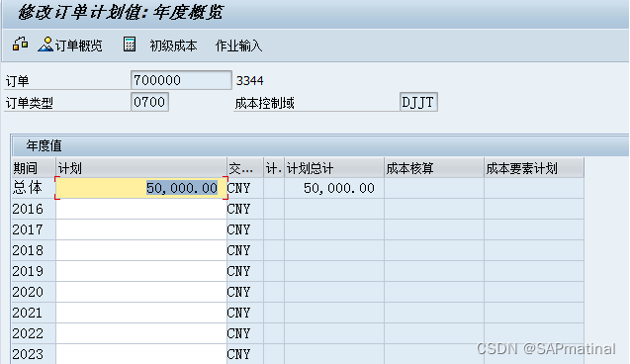Select the 总体 plan field 50,000.00
Viewport: 630px width, 364px height.
tap(141, 188)
